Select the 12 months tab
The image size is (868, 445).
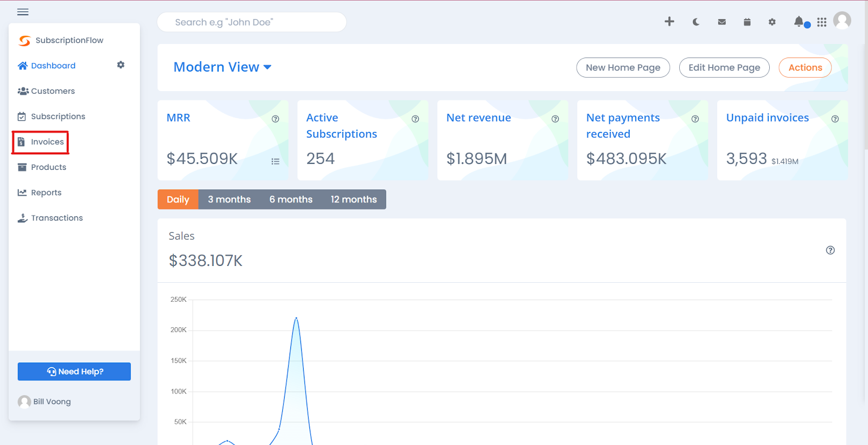[x=354, y=199]
